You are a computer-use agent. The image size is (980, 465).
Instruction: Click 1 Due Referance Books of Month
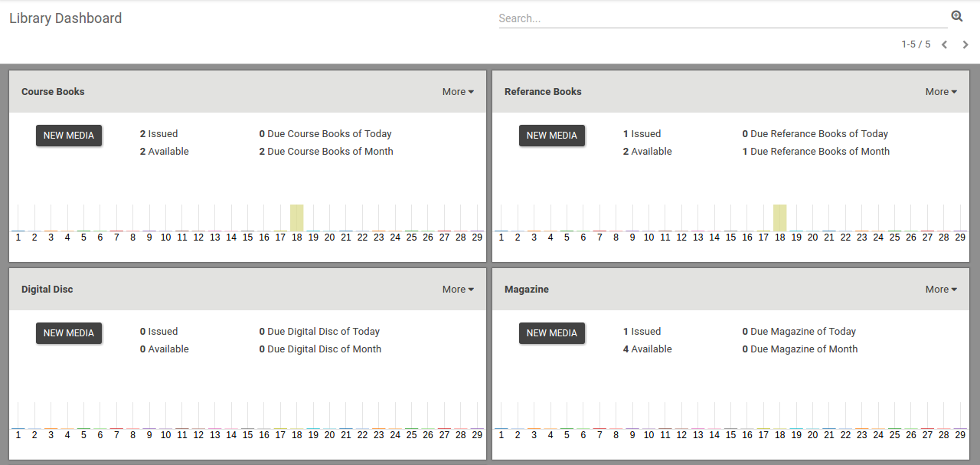click(x=815, y=152)
